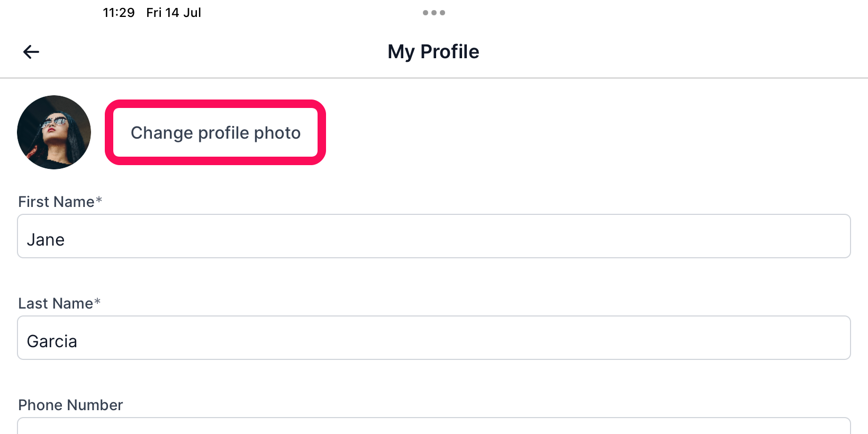The width and height of the screenshot is (868, 434).
Task: Tap the 11:29 clock in status bar
Action: click(119, 13)
